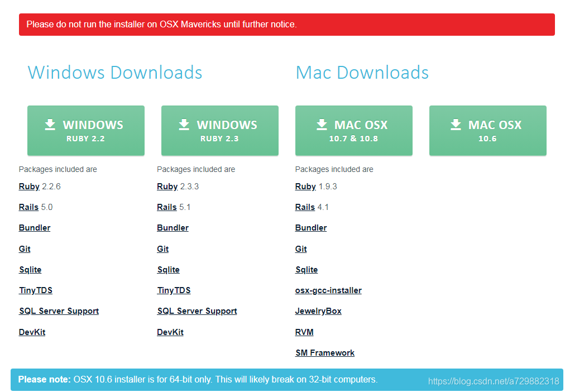
Task: Open DevKit link under Ruby 2.2 column
Action: pyautogui.click(x=32, y=332)
